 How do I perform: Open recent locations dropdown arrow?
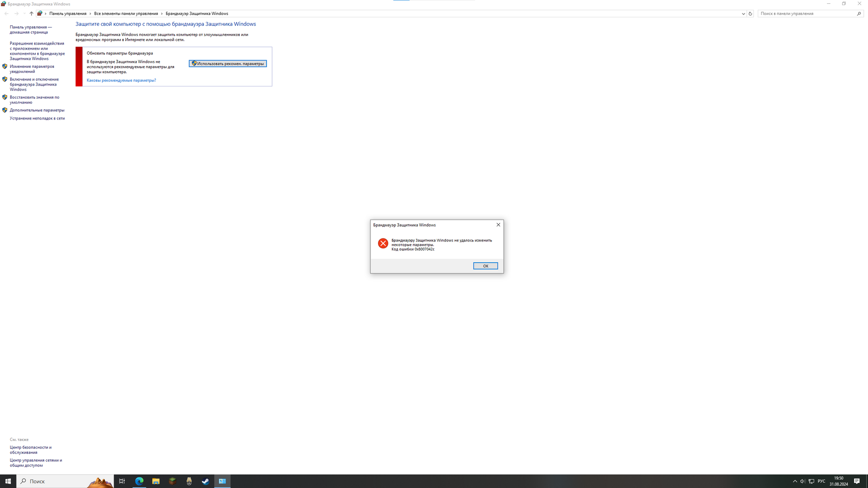[24, 14]
